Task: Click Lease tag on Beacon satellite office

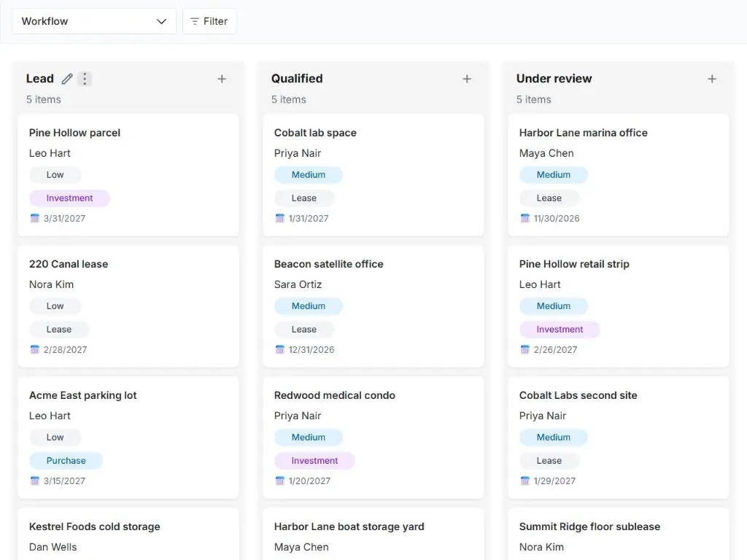Action: pyautogui.click(x=304, y=330)
